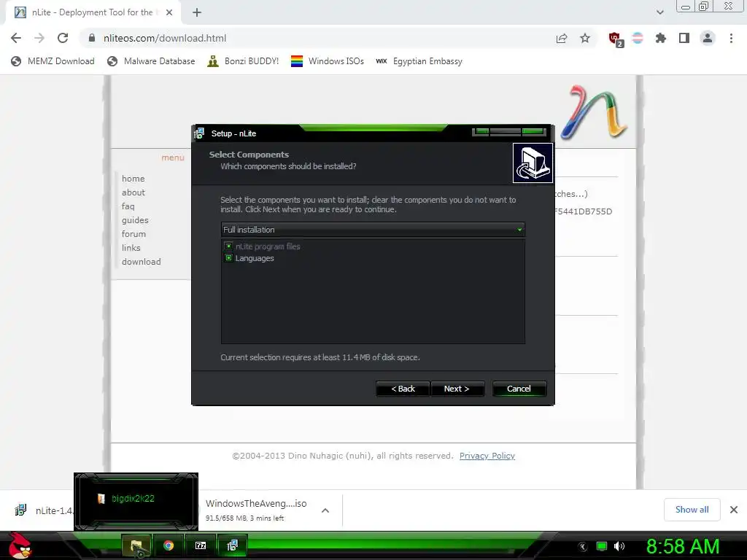Select the nLite Deployment Tool tab
Viewport: 747px width, 560px height.
93,12
